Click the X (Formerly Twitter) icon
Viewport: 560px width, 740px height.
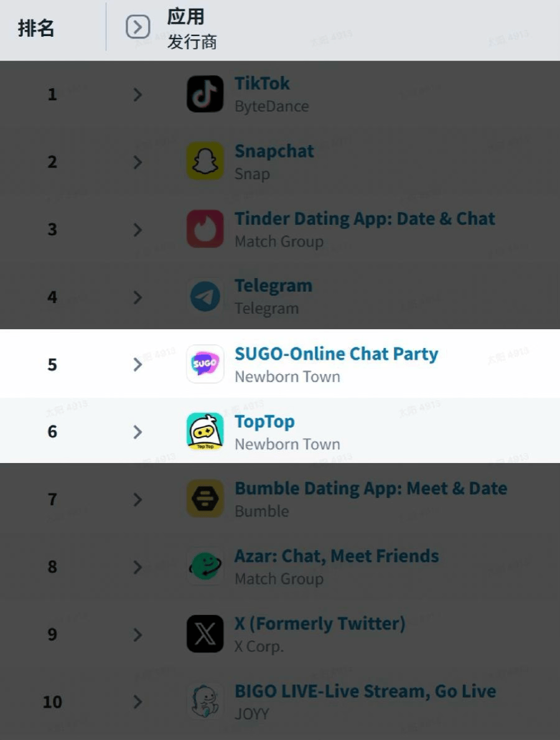[205, 634]
